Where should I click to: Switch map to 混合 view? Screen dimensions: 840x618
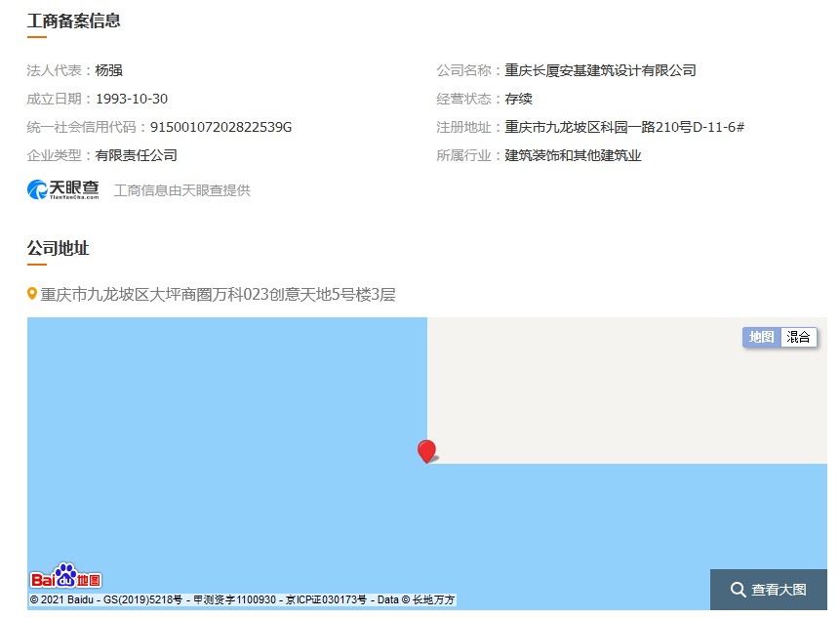(x=798, y=337)
